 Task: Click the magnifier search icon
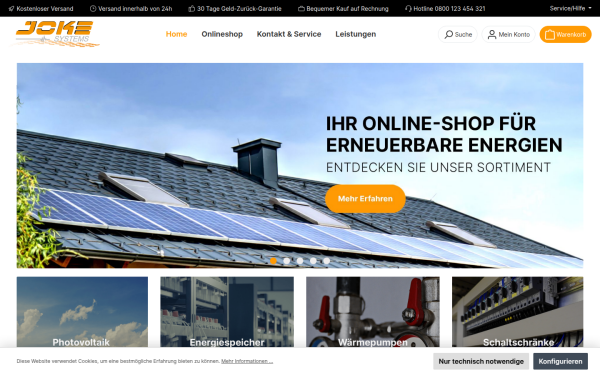(448, 34)
